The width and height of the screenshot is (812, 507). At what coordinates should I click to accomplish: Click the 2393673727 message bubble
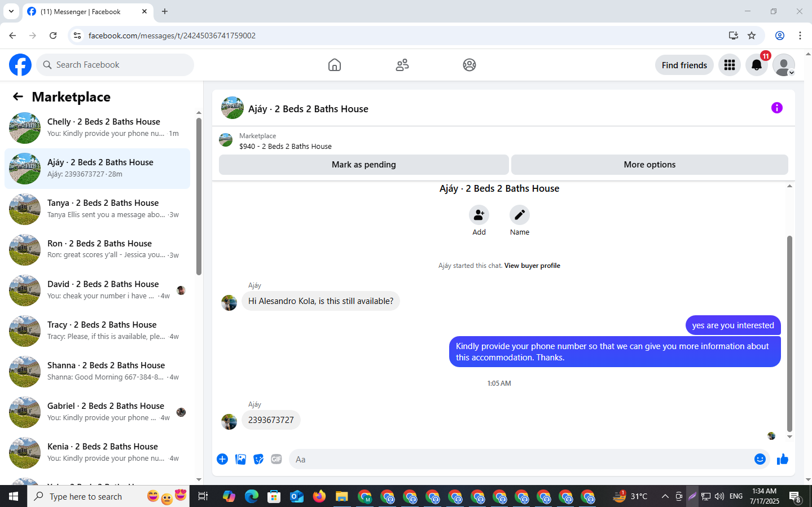pos(271,420)
